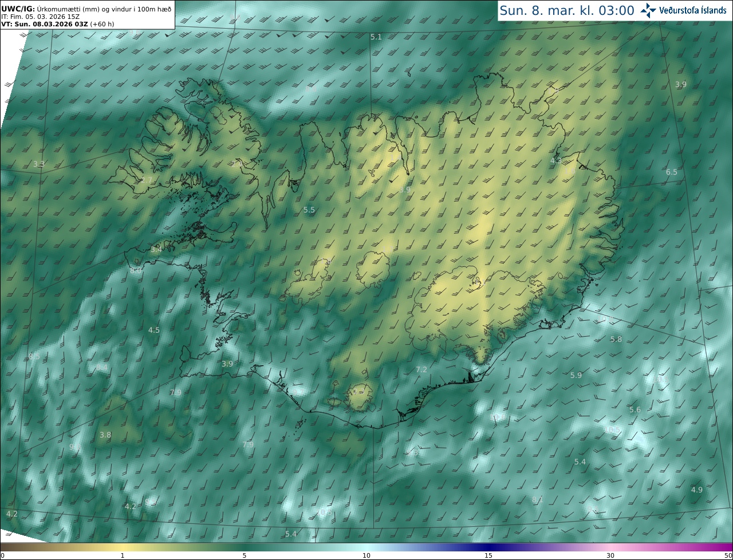This screenshot has width=733, height=560.
Task: Click the 30 tick label on color scale
Action: [x=610, y=555]
